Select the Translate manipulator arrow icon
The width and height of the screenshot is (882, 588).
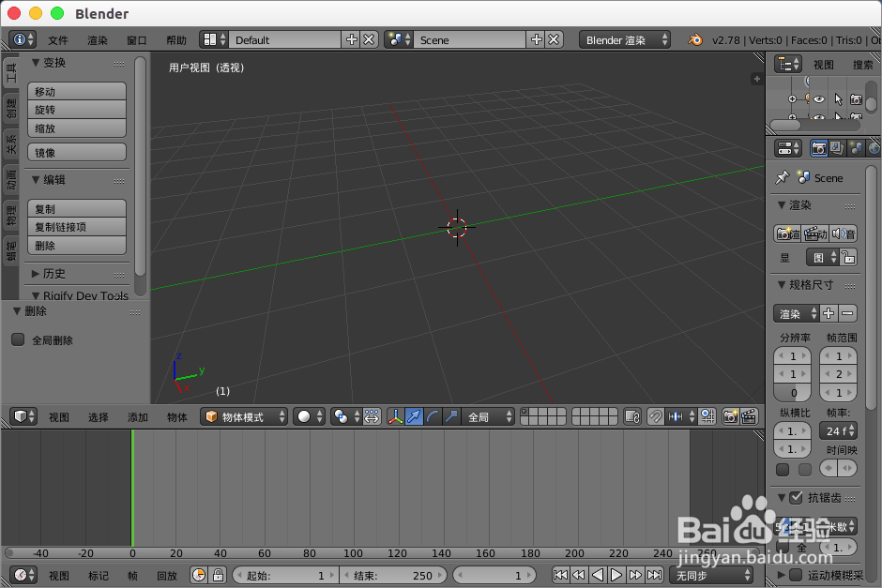click(413, 416)
